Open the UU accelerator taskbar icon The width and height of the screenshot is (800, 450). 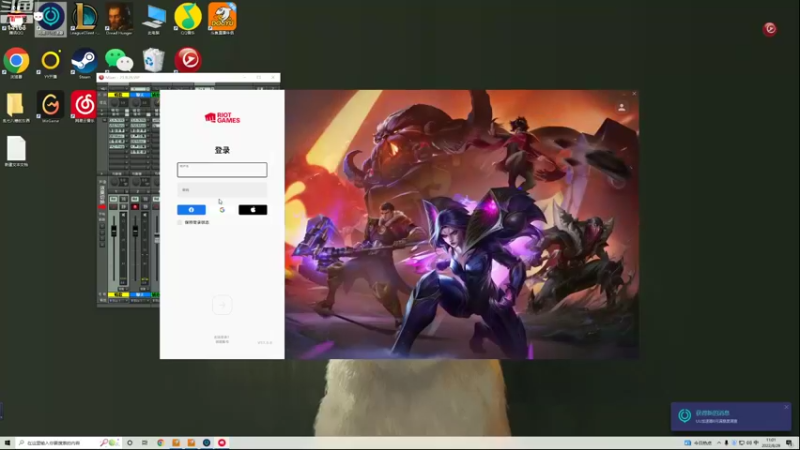[x=207, y=443]
